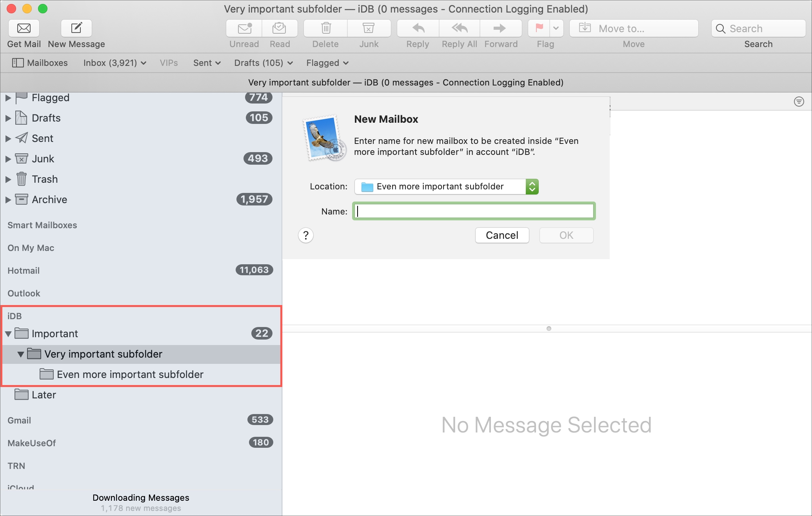Click the Name input field in New Mailbox
Viewport: 812px width, 516px height.
[x=474, y=211]
